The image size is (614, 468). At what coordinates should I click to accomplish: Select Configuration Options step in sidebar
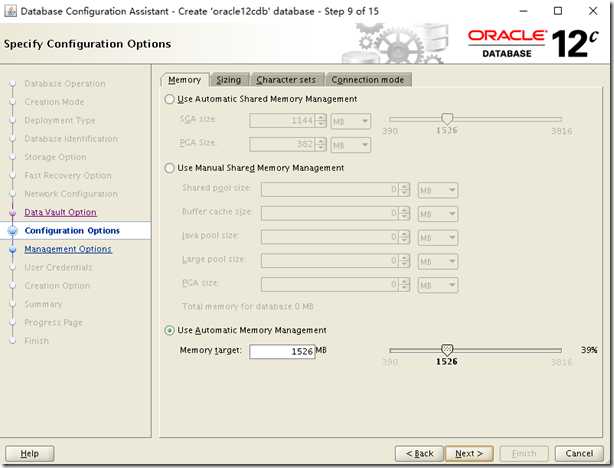(x=72, y=231)
